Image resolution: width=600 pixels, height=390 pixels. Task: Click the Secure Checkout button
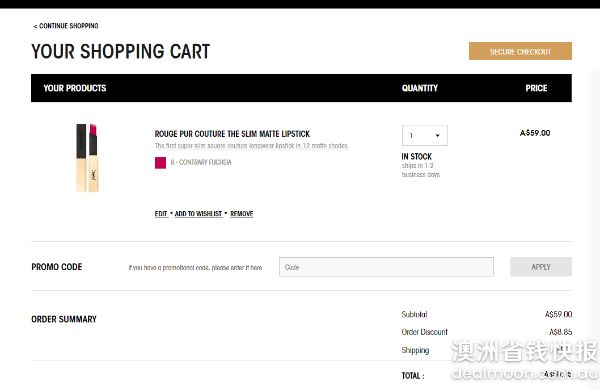(520, 51)
